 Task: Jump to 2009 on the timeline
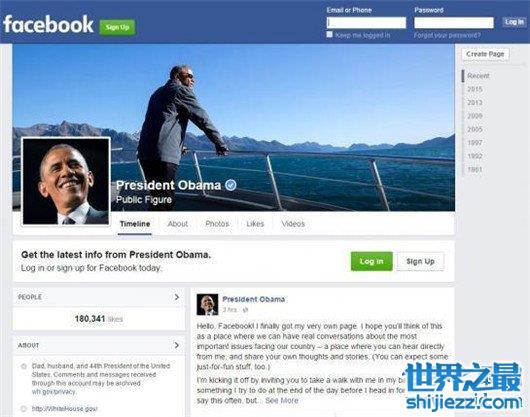[x=475, y=116]
